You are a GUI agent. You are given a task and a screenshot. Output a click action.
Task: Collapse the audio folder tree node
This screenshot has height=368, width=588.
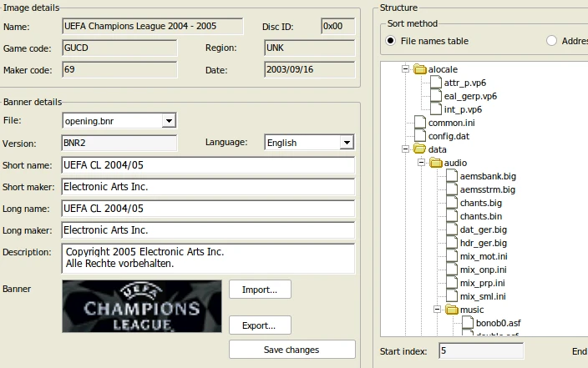(421, 162)
